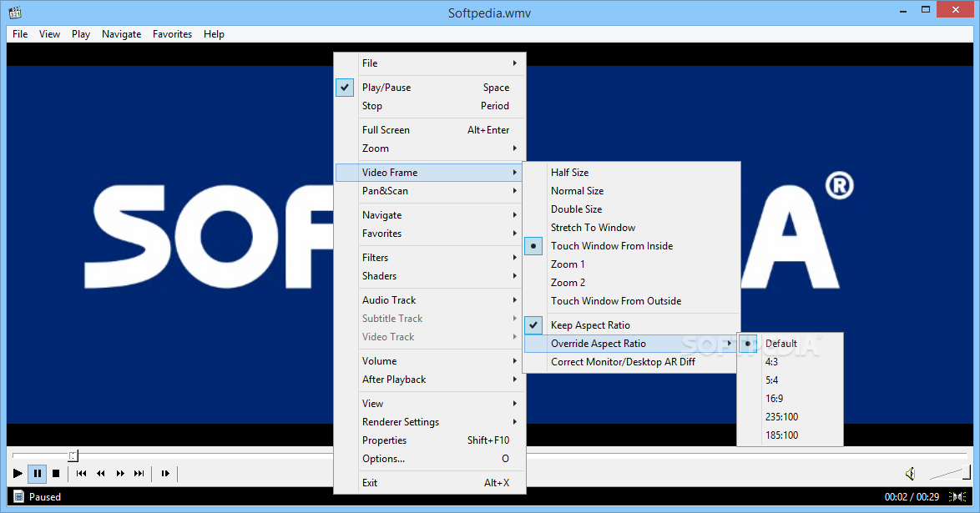Image resolution: width=980 pixels, height=513 pixels.
Task: Select Double Size video frame
Action: (631, 209)
